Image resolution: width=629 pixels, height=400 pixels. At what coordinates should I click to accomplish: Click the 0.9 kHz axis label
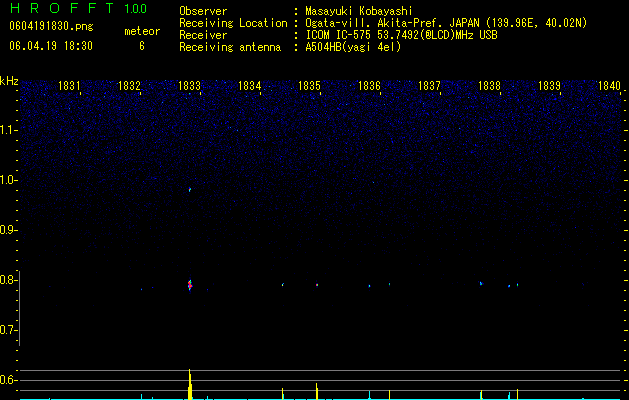point(9,230)
